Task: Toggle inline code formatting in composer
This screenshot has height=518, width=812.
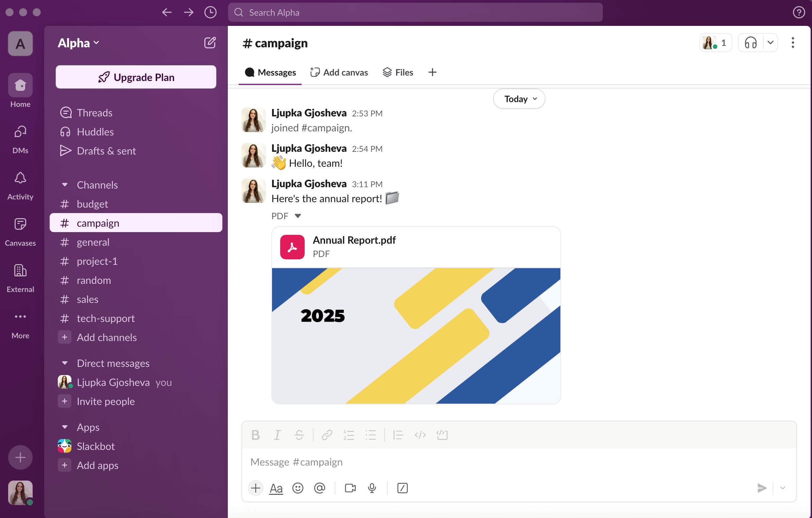Action: [420, 435]
